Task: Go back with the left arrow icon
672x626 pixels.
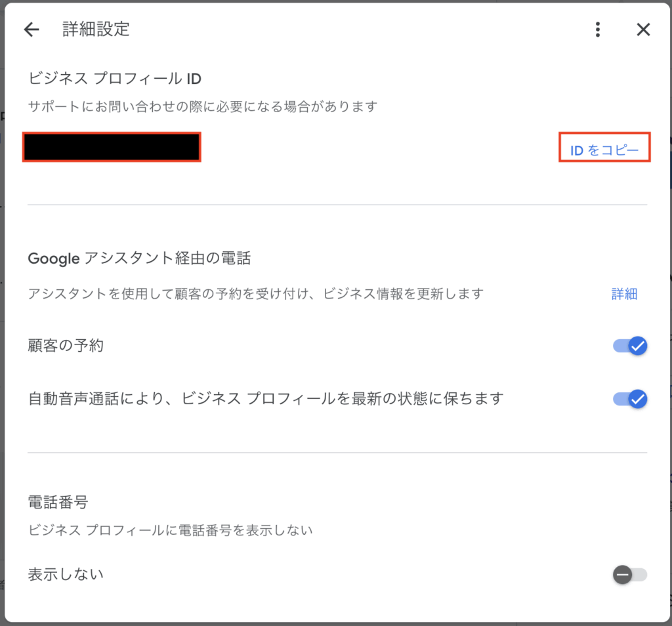Action: 31,30
